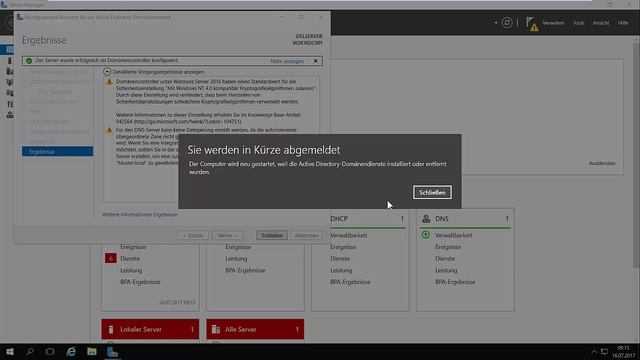
Task: Click warning icon beside DNS delegation message
Action: [109, 130]
